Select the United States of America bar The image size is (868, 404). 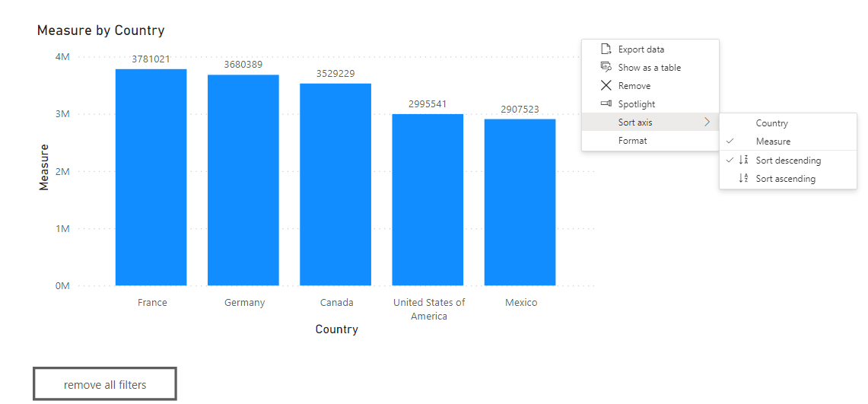(x=428, y=200)
